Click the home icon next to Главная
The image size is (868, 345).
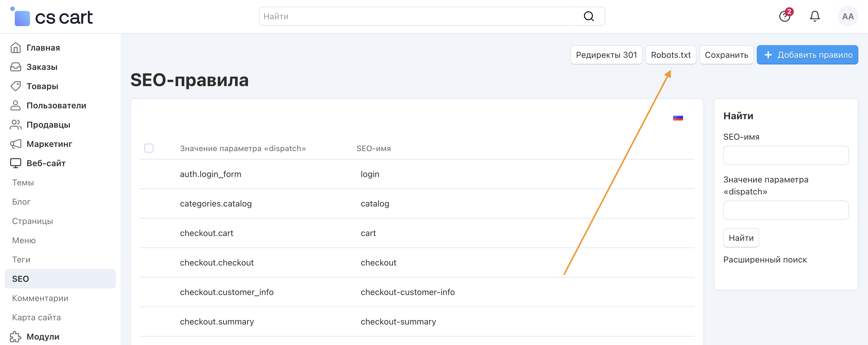tap(15, 48)
